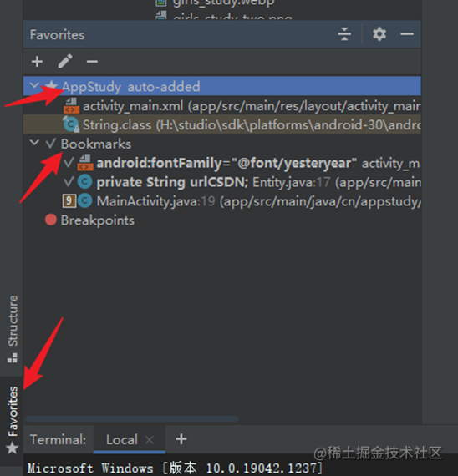
Task: Open the Structure tool window tab
Action: click(13, 329)
